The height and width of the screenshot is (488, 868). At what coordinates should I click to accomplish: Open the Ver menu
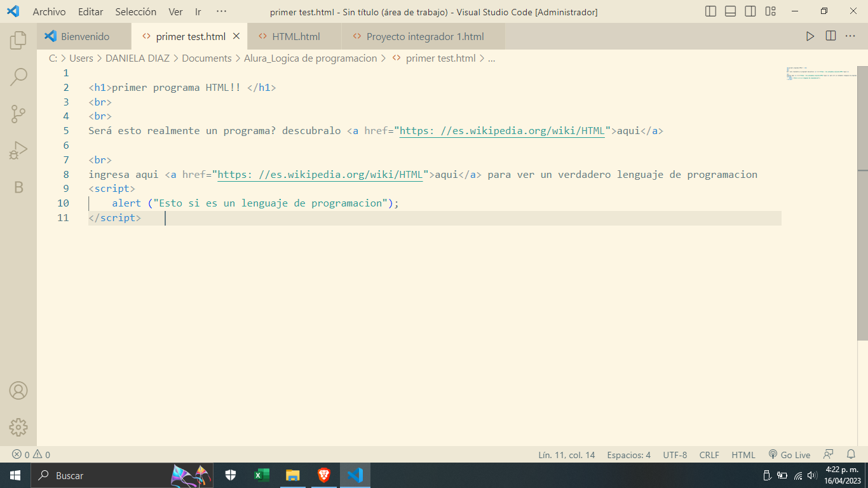pyautogui.click(x=175, y=11)
